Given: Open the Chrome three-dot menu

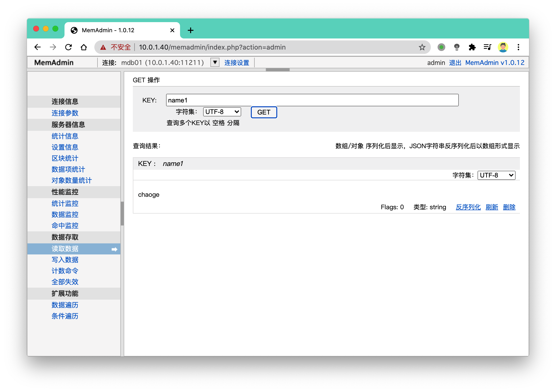Looking at the screenshot, I should (x=518, y=47).
